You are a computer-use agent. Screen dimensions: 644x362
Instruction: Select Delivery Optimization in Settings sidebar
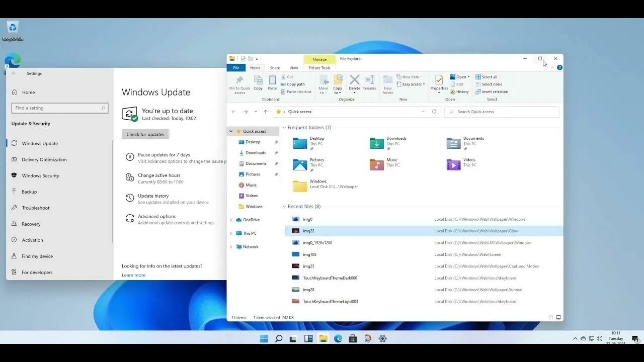[x=44, y=159]
